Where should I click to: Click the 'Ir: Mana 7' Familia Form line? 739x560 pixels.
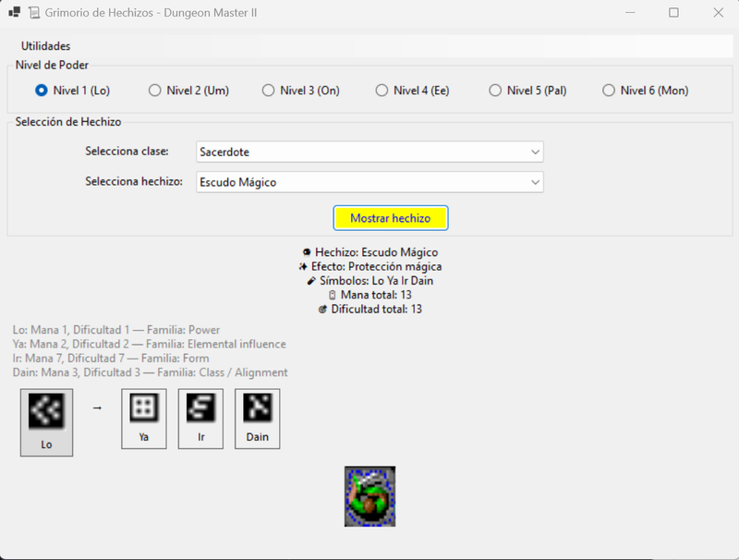click(x=111, y=359)
